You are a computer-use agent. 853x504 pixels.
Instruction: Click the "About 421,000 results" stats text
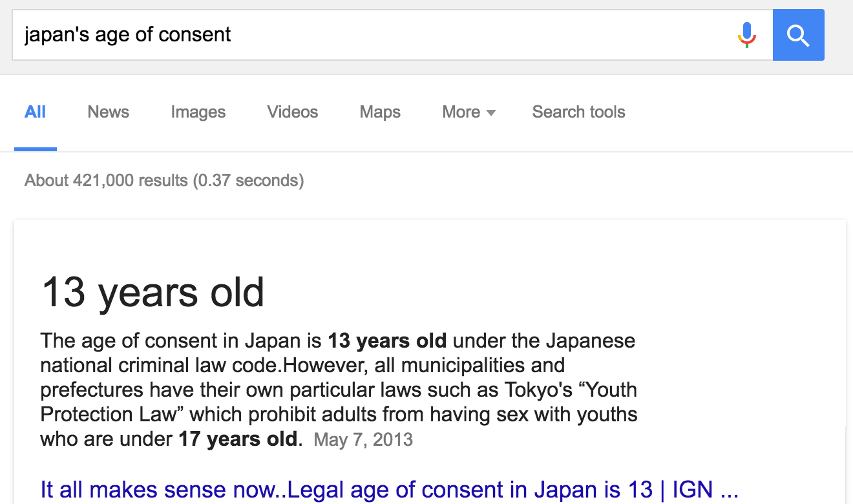click(164, 180)
